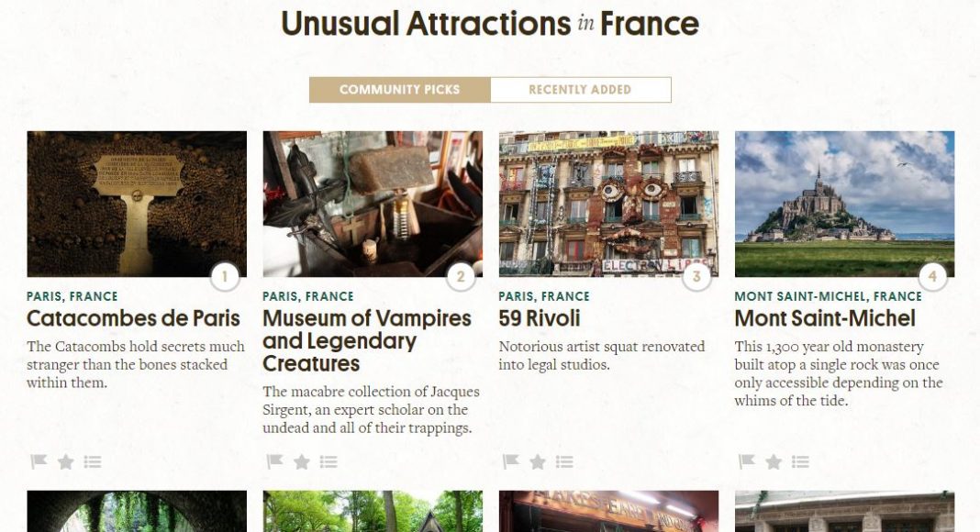Click the flag icon under Catacombes de Paris

(x=39, y=461)
